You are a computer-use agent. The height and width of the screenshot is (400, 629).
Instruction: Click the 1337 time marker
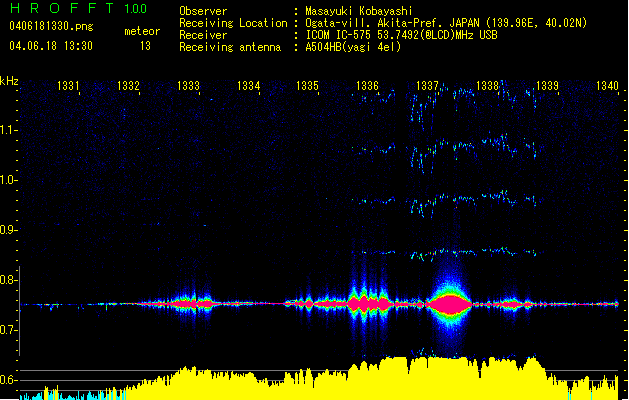coord(428,86)
